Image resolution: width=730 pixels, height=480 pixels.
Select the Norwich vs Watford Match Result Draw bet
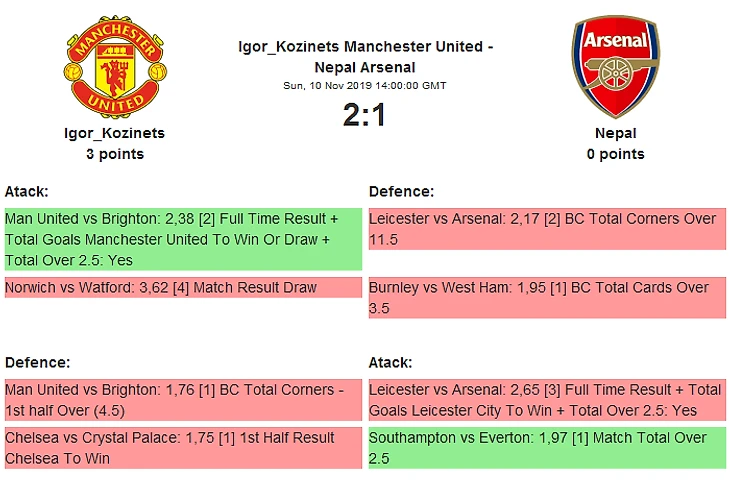point(181,288)
